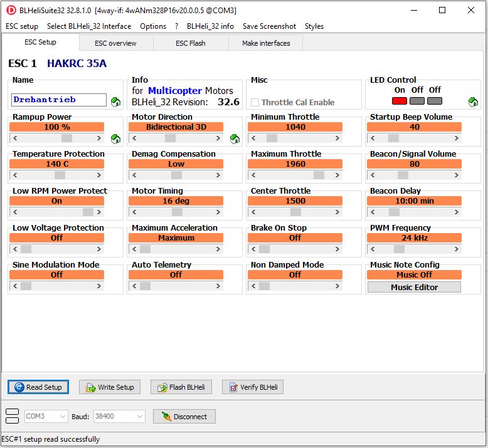Click Save Screenshot menu item

[269, 26]
